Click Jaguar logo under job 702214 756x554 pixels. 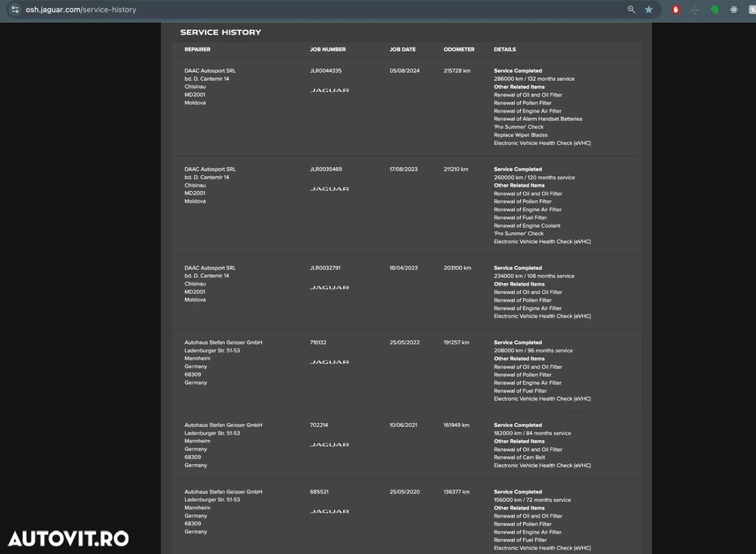point(330,444)
